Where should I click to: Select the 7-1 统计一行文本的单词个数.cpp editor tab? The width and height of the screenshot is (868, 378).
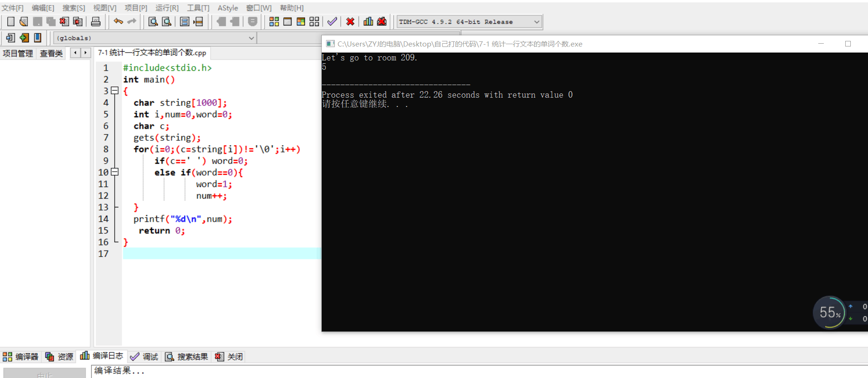click(152, 53)
